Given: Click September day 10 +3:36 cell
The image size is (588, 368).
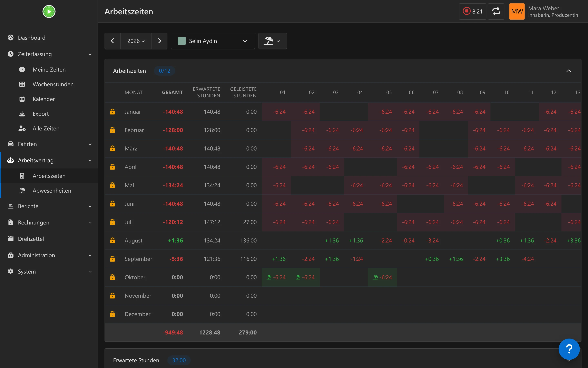Looking at the screenshot, I should 502,259.
